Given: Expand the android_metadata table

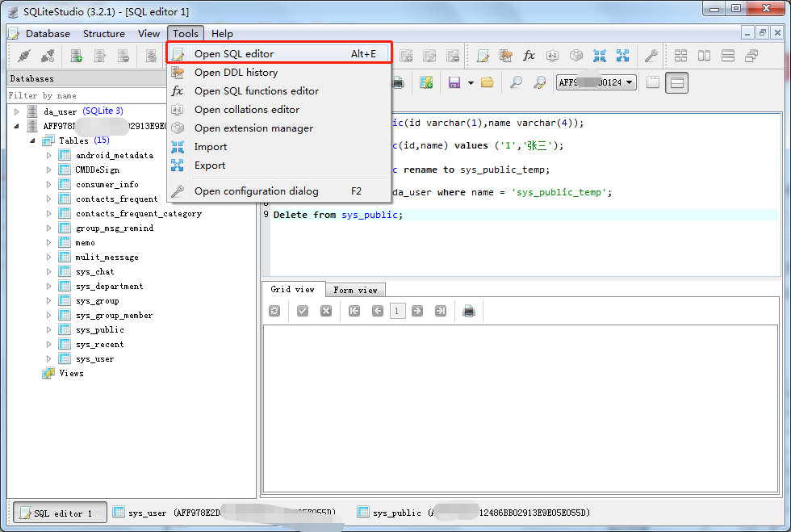Looking at the screenshot, I should pos(49,155).
